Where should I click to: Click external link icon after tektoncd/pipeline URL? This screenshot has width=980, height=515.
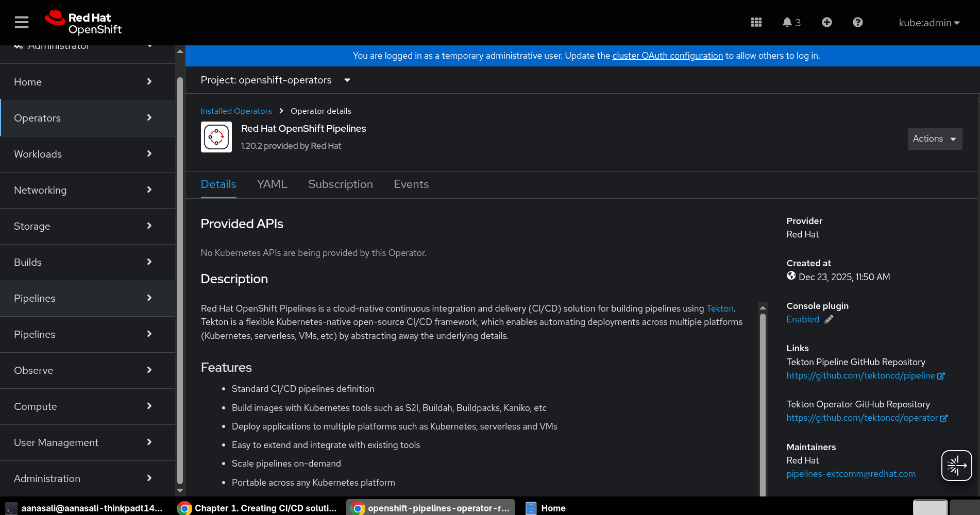(941, 376)
